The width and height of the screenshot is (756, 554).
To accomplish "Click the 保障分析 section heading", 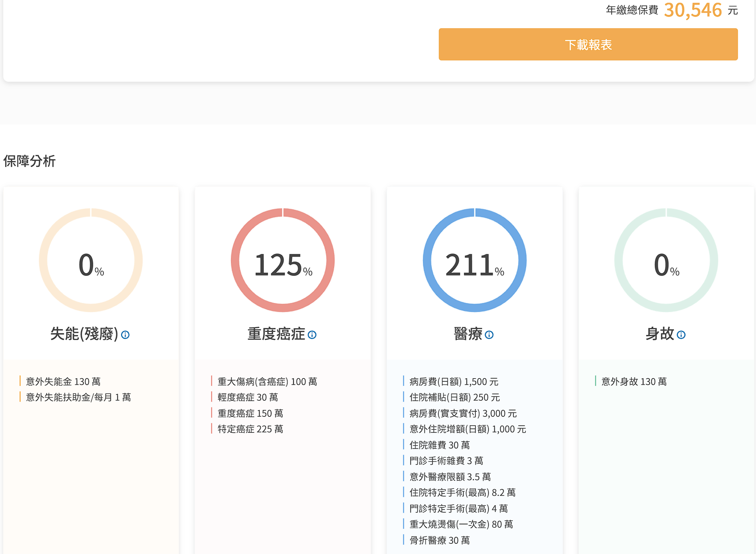I will pos(30,161).
